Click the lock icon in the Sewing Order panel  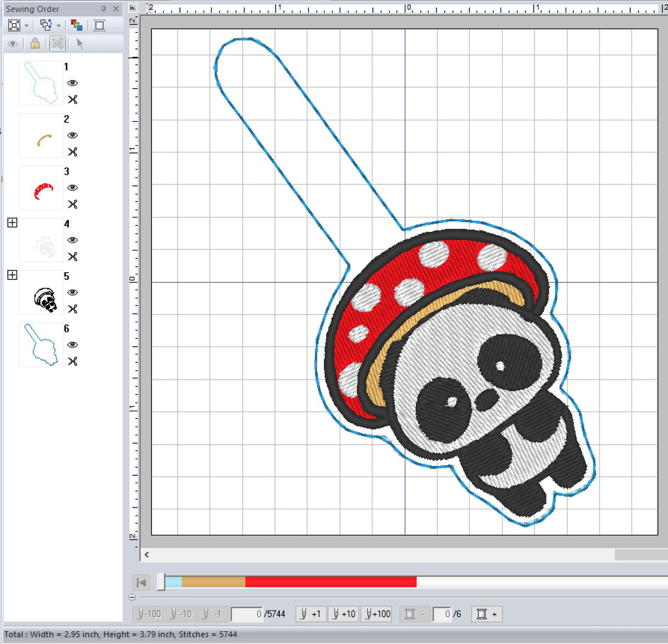(x=35, y=43)
